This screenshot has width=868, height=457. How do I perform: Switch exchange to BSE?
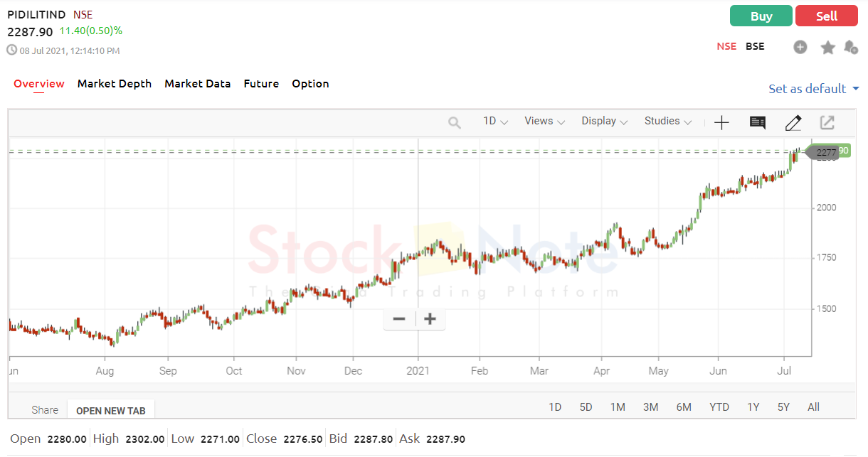coord(755,46)
